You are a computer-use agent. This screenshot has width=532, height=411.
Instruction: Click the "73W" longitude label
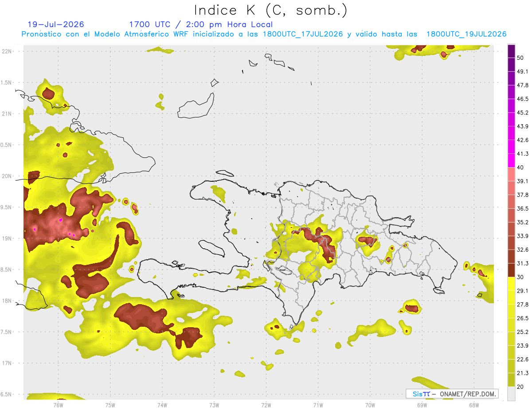click(214, 405)
